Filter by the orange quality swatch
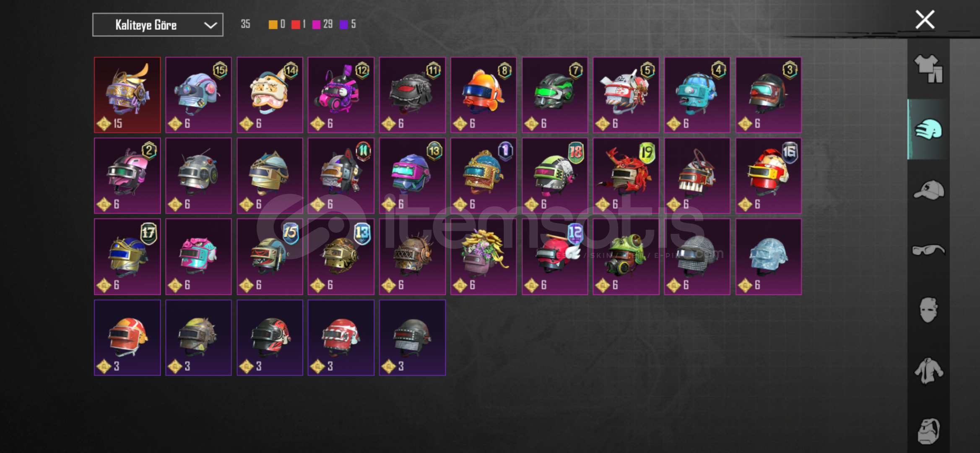The image size is (980, 453). [273, 24]
